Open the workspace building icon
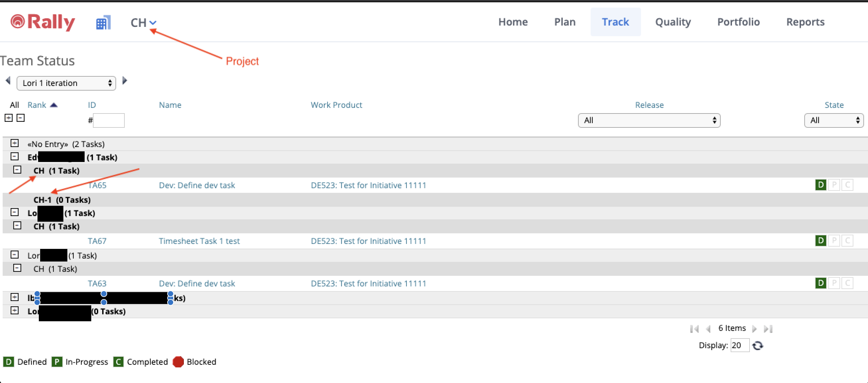 point(103,23)
